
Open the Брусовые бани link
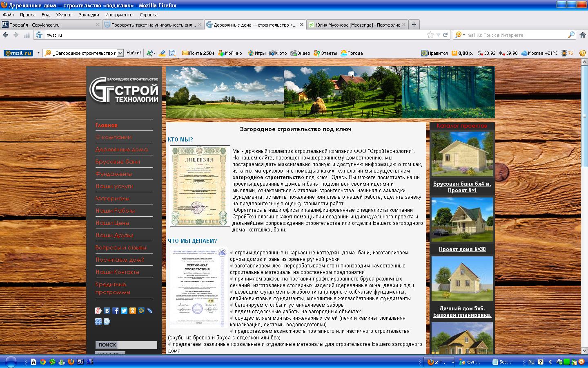click(118, 162)
